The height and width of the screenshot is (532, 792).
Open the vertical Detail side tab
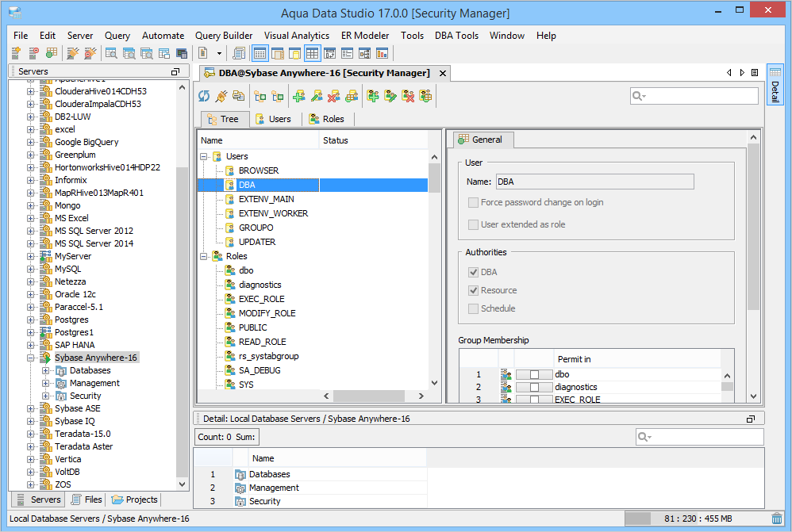pyautogui.click(x=775, y=84)
